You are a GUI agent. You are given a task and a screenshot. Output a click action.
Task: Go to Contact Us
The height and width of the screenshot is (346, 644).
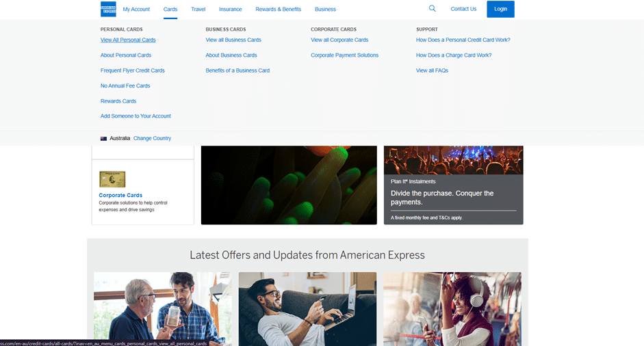tap(463, 9)
